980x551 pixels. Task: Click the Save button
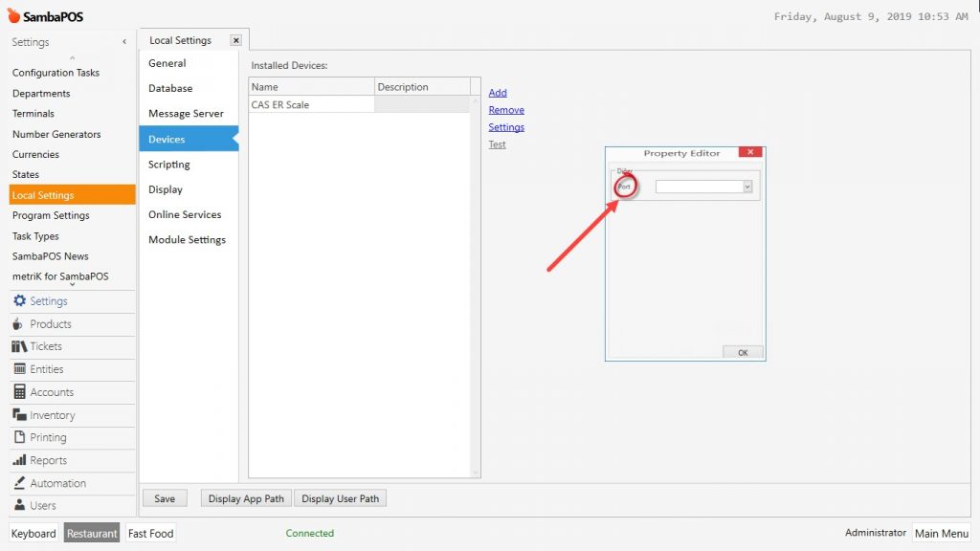[x=165, y=498]
